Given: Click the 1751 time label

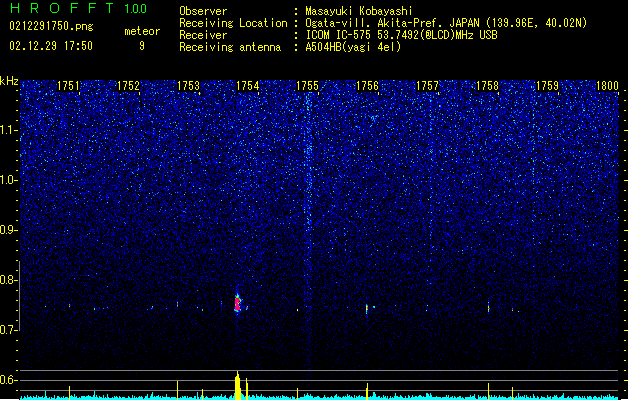Looking at the screenshot, I should [x=68, y=86].
